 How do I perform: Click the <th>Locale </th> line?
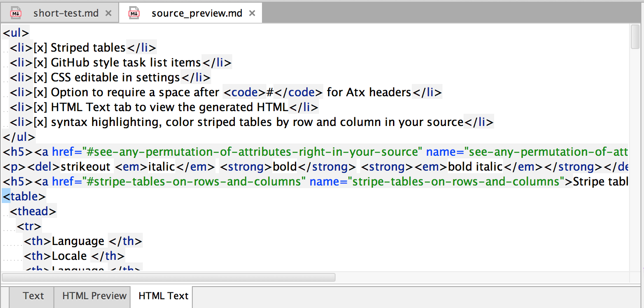coord(74,256)
